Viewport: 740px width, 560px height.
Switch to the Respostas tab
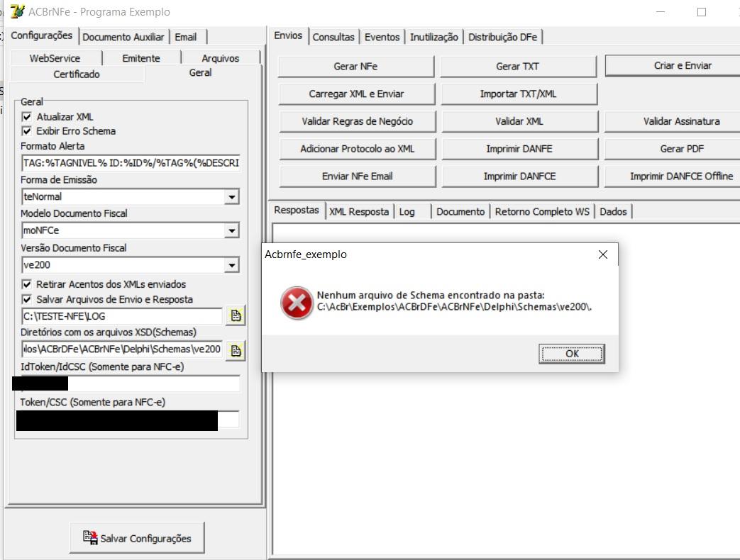[297, 211]
